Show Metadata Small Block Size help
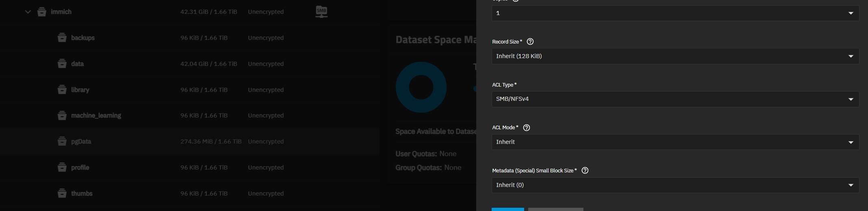 click(585, 170)
